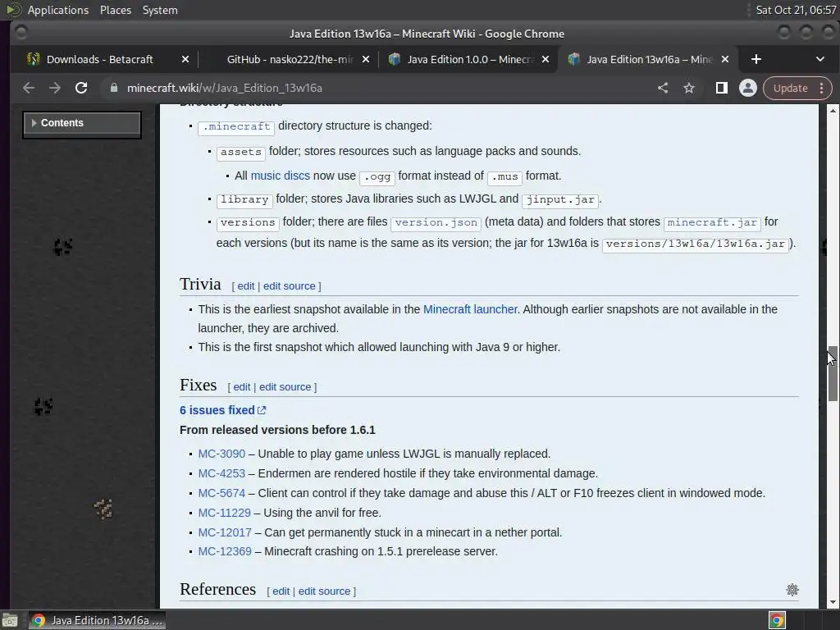840x630 pixels.
Task: Reload the page with the refresh icon
Action: click(x=81, y=88)
